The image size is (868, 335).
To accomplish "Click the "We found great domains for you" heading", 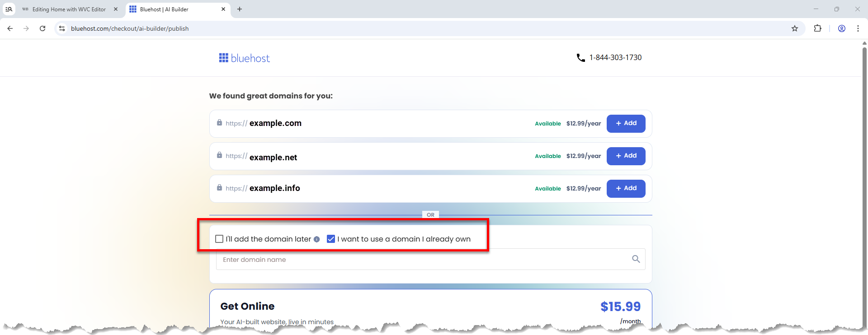I will 271,96.
